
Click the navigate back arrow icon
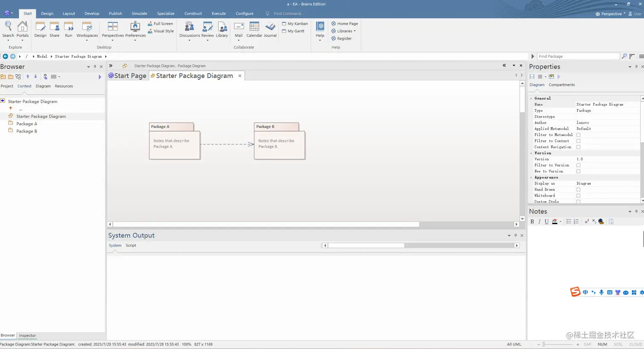(x=6, y=56)
